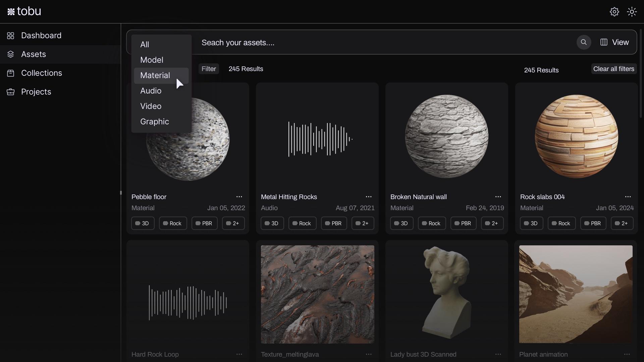
Task: Open more options for Lady bust 3D Scanned
Action: click(x=498, y=354)
